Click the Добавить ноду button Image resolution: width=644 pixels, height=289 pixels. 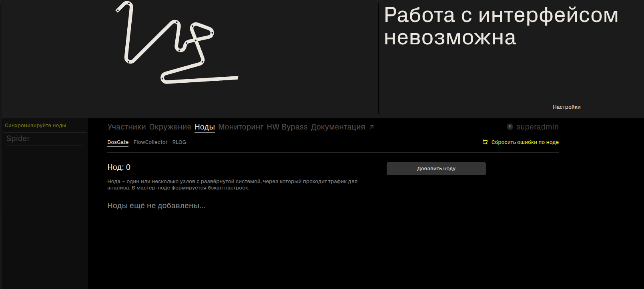pos(436,169)
